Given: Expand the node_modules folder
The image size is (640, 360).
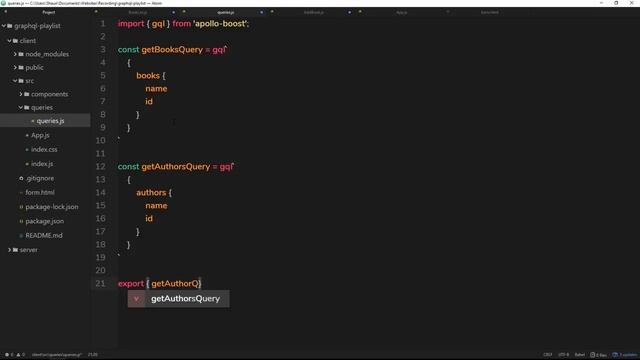Looking at the screenshot, I should (x=15, y=54).
